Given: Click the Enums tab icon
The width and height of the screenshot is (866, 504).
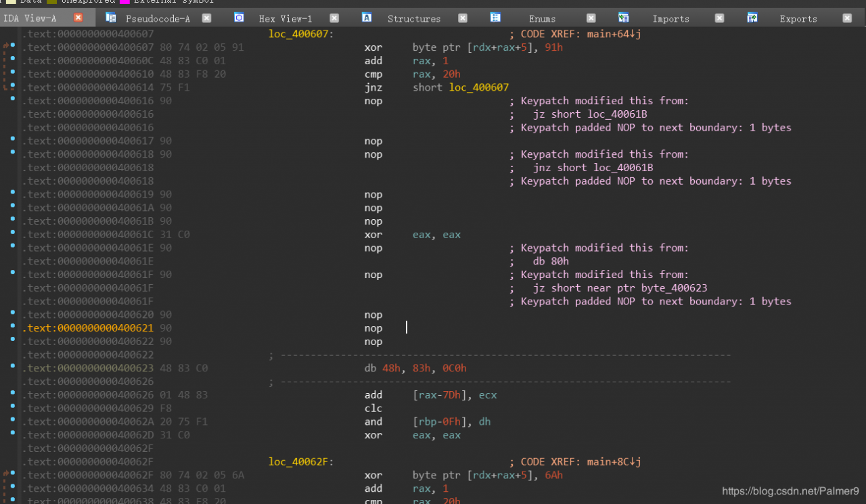Looking at the screenshot, I should coord(495,18).
